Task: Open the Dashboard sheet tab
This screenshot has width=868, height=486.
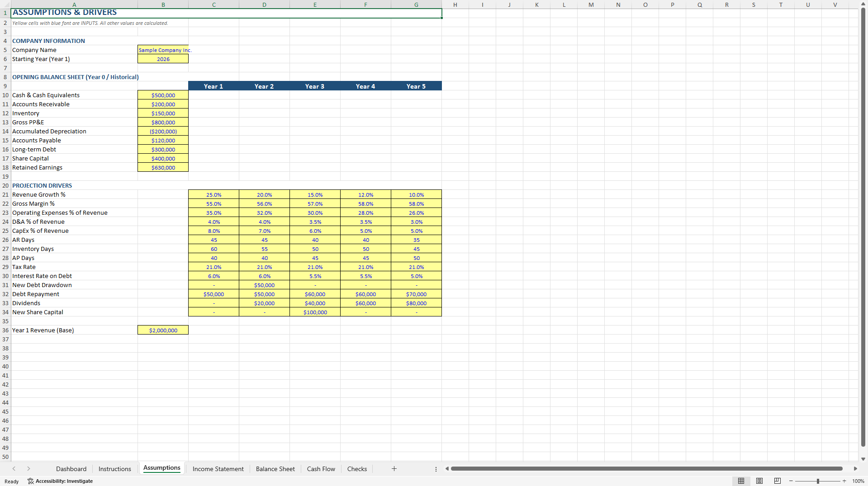Action: coord(71,469)
